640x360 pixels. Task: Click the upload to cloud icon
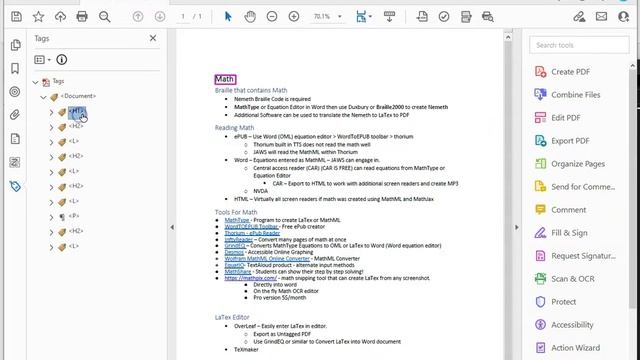(60, 16)
